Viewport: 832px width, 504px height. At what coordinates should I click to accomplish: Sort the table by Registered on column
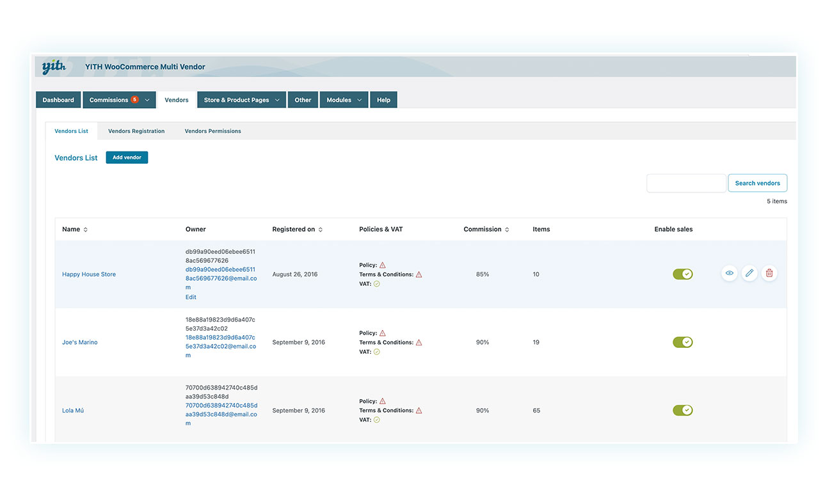297,229
